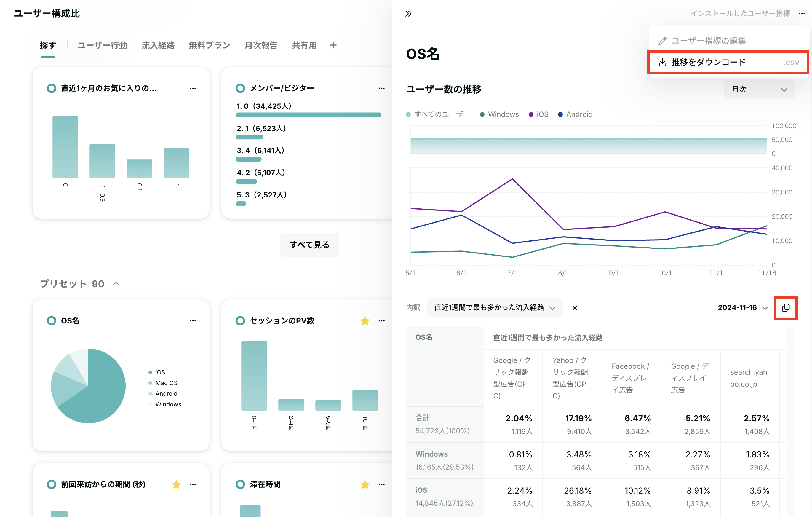Viewport: 812px width, 517px height.
Task: Open the 月次報告 tab
Action: (261, 45)
